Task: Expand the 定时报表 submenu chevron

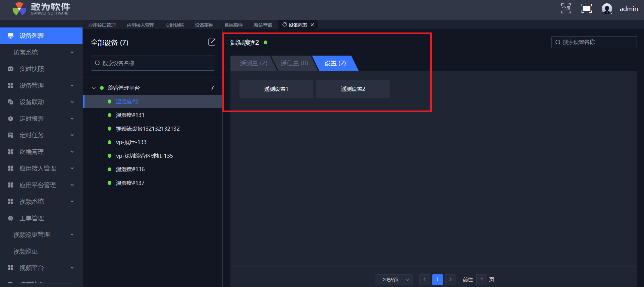Action: [x=72, y=119]
